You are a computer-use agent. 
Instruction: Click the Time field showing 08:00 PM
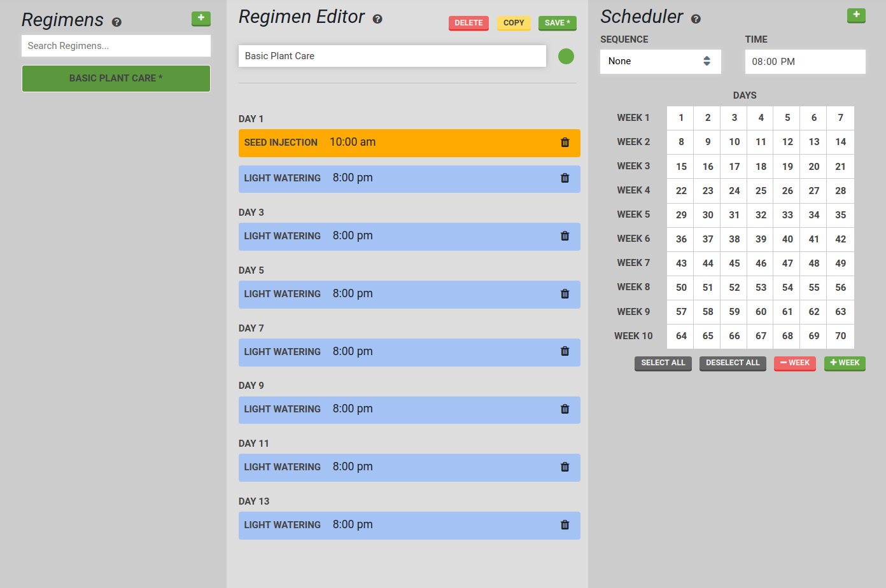click(x=805, y=62)
